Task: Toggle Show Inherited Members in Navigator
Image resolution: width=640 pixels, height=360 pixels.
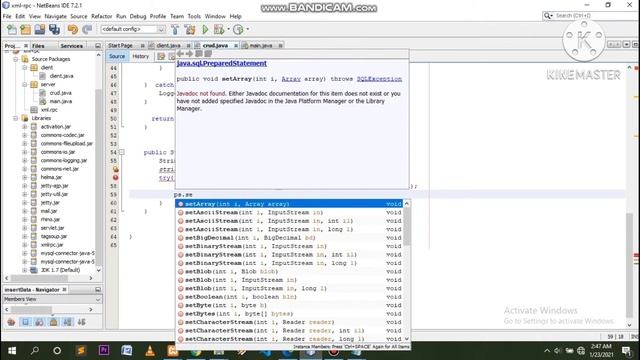Action: coord(11,322)
